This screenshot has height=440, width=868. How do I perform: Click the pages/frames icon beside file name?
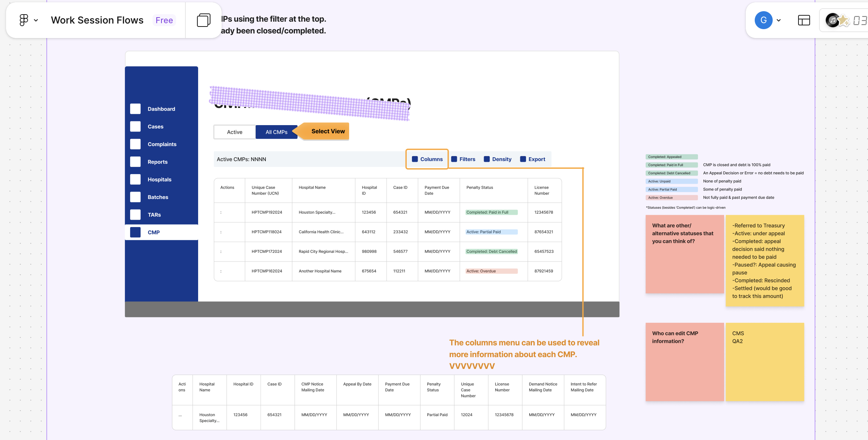pyautogui.click(x=203, y=20)
